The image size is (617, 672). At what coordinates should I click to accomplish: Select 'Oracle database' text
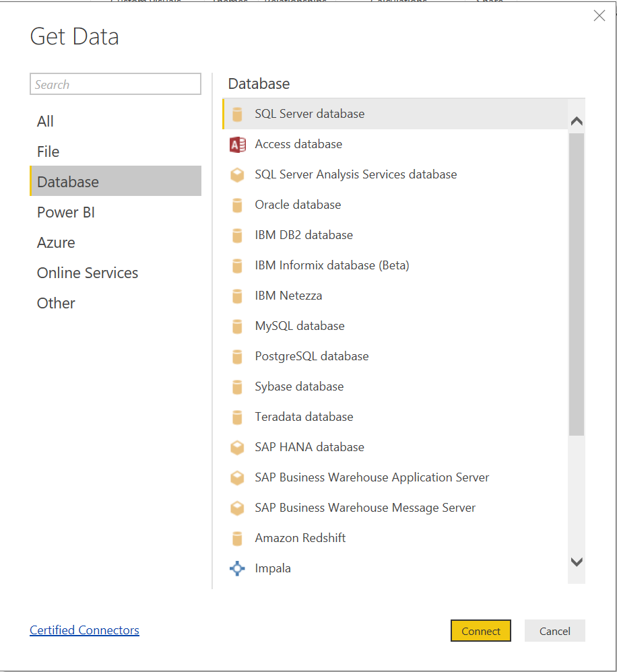(x=298, y=205)
